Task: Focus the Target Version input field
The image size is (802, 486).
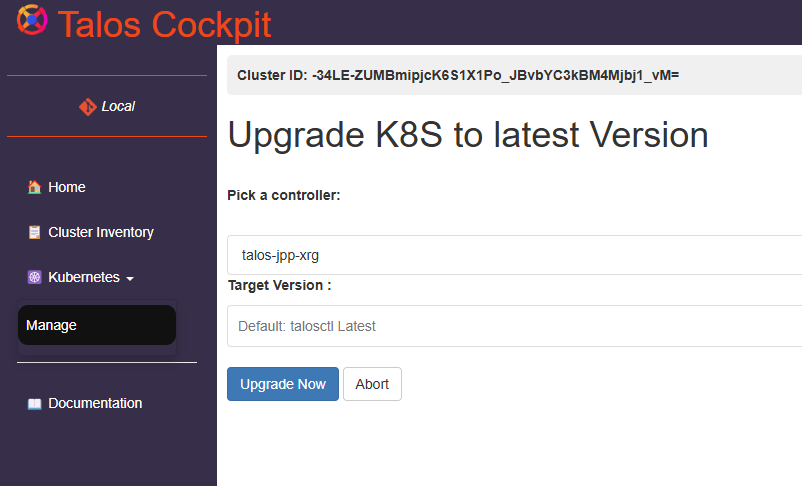Action: pos(515,326)
